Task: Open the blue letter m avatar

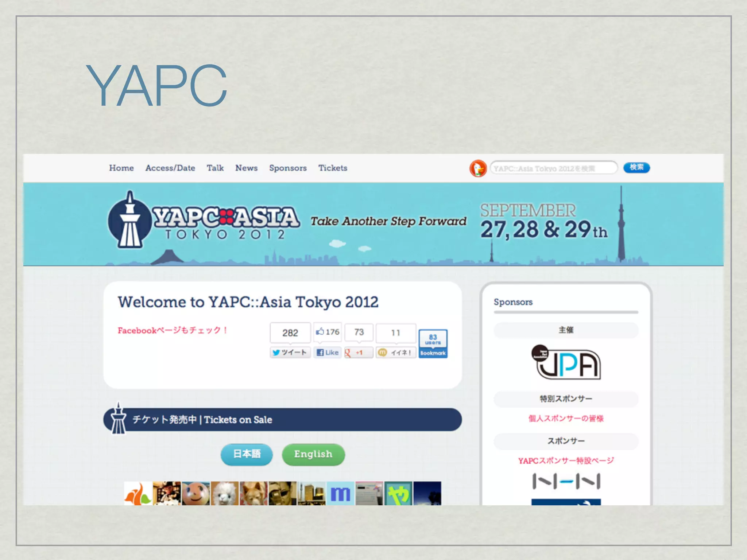Action: [x=340, y=493]
